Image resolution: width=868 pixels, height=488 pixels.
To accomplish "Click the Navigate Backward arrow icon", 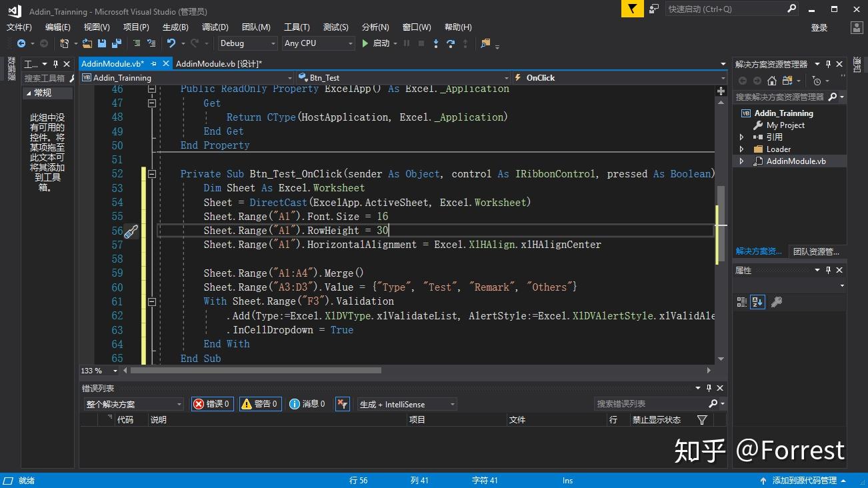I will click(x=21, y=43).
